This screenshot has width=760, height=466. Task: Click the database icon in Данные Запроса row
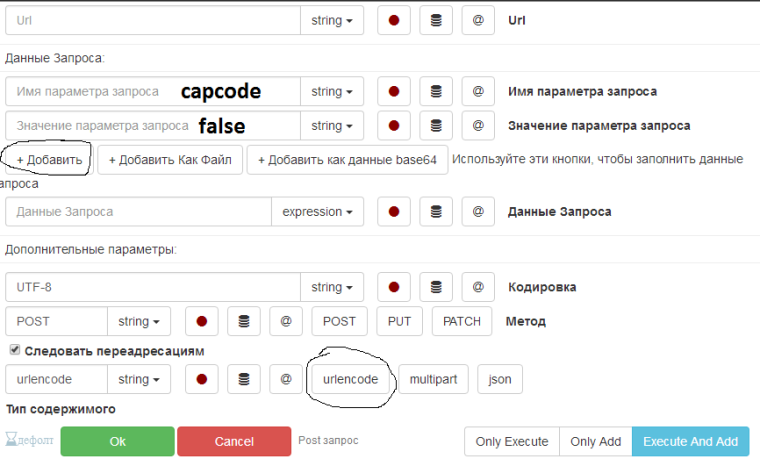(x=436, y=212)
